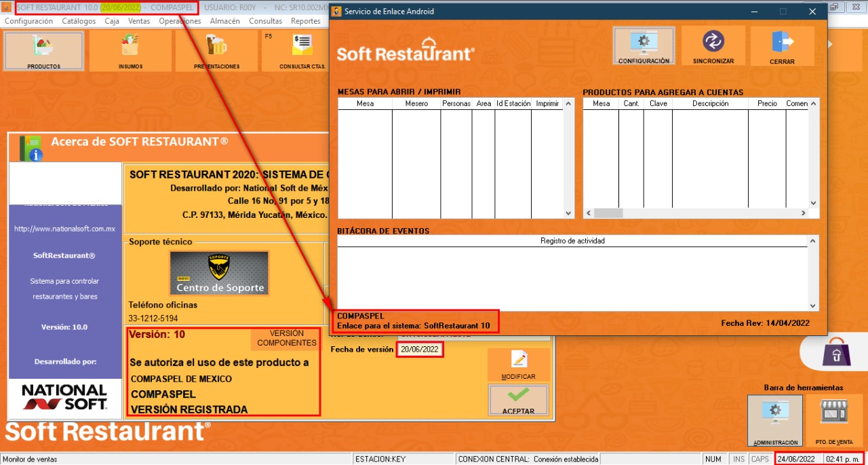Click the 'VERSIÓN REGISTRADA' text
868x465 pixels.
pos(189,409)
